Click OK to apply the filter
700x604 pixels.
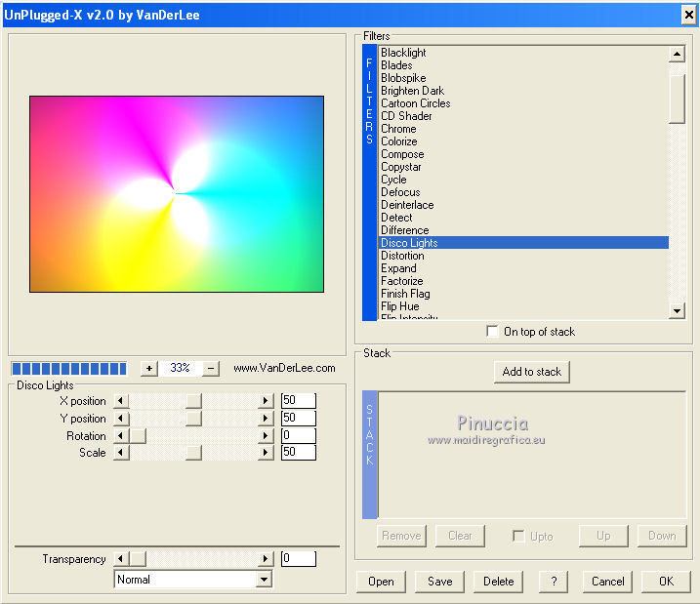tap(665, 582)
